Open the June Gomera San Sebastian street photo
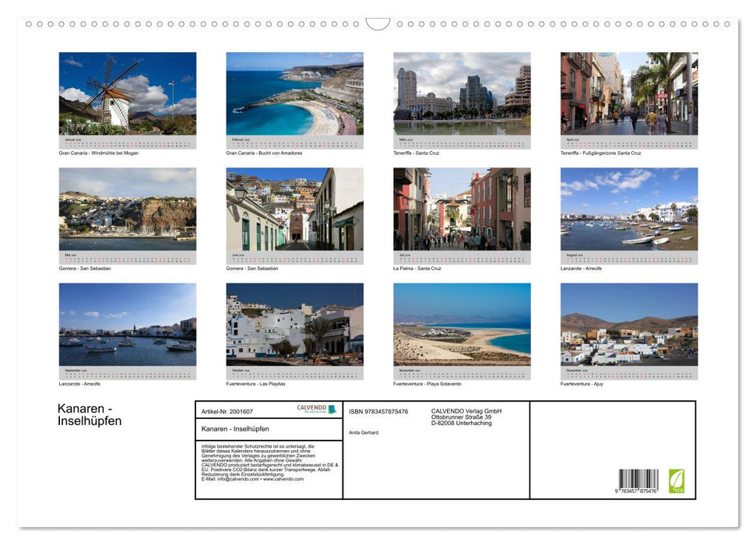 point(294,209)
